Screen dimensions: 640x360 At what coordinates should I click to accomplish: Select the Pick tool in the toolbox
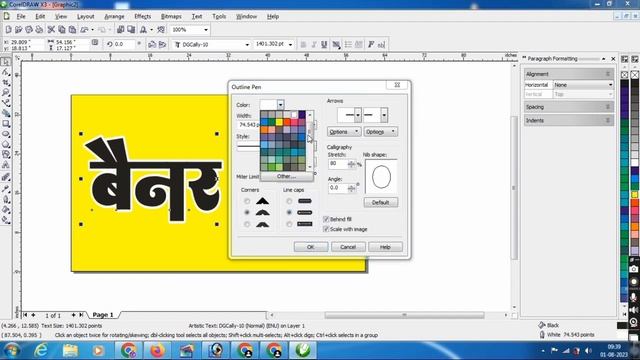click(x=6, y=62)
